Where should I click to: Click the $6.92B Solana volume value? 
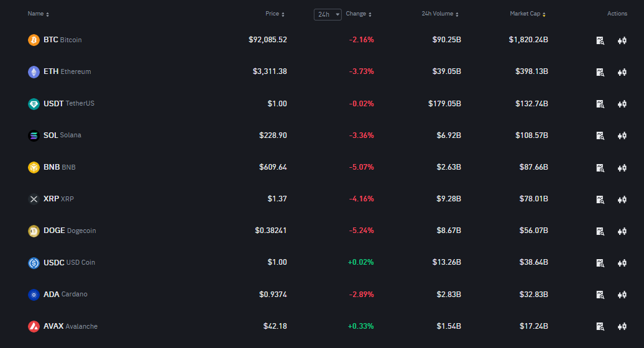click(449, 135)
